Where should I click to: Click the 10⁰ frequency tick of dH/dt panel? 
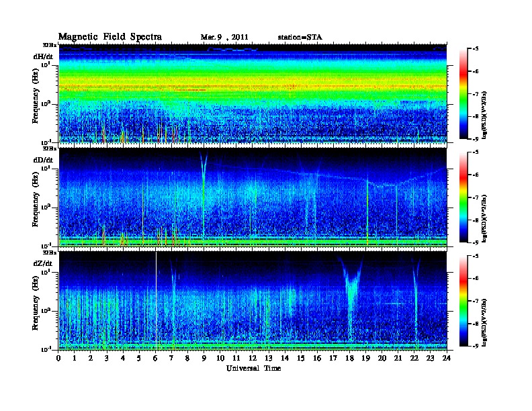click(x=46, y=103)
